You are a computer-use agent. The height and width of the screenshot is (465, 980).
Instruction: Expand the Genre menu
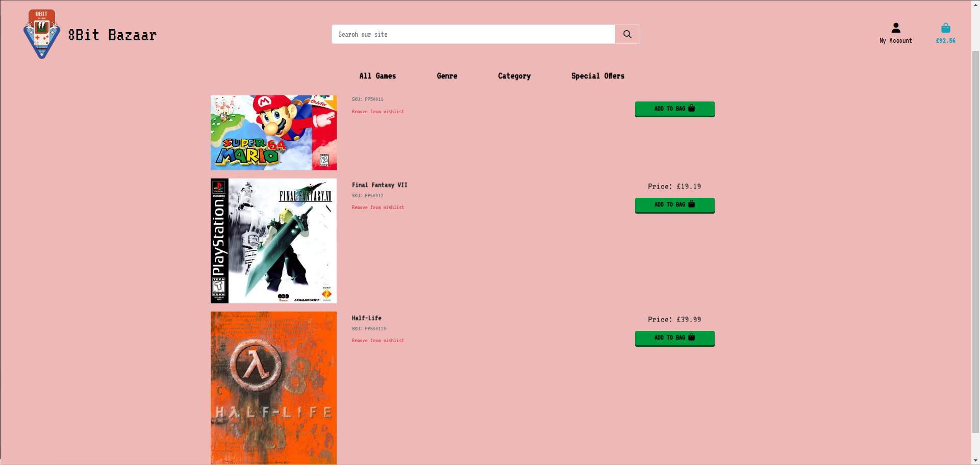point(447,76)
